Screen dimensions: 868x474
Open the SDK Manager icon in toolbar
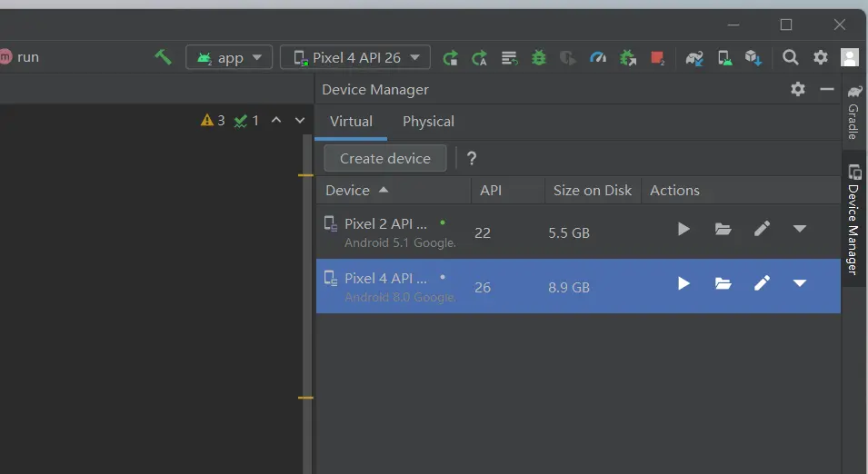(x=753, y=58)
